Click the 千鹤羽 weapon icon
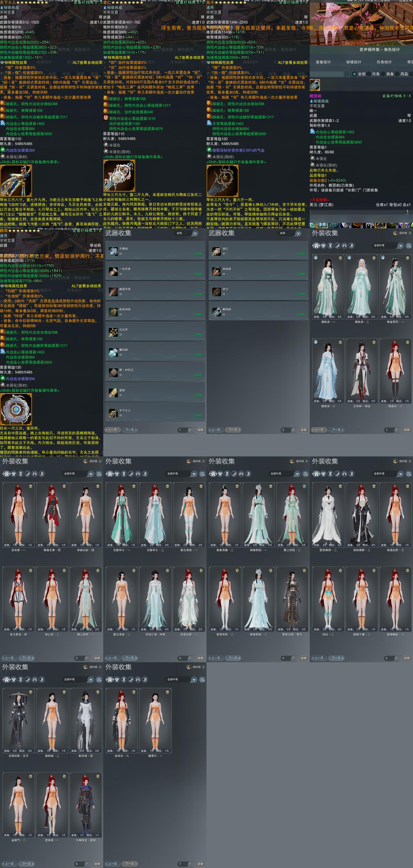413x868 pixels. tap(113, 251)
